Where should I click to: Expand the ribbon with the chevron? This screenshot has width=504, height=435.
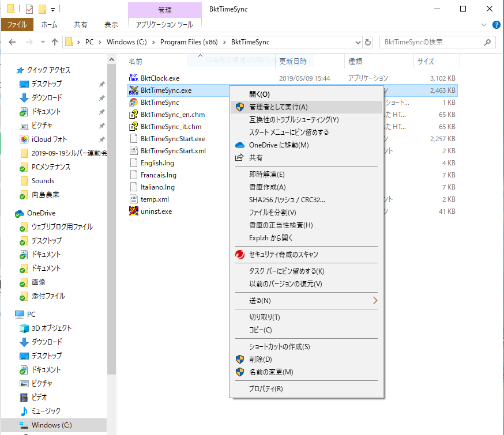483,25
